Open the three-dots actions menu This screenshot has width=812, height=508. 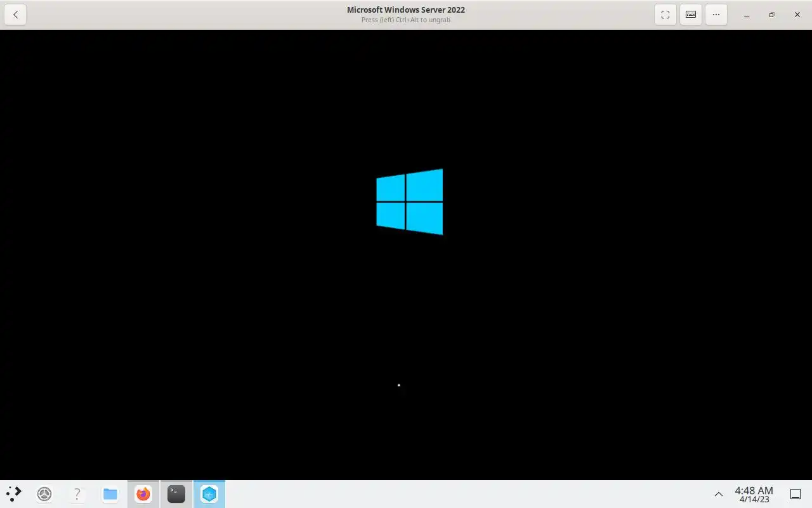click(716, 15)
